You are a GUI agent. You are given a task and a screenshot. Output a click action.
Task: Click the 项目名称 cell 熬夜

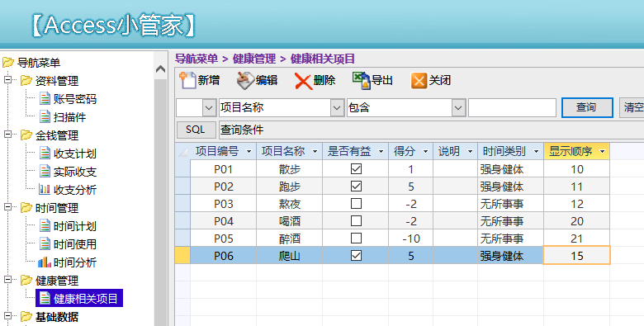(290, 204)
